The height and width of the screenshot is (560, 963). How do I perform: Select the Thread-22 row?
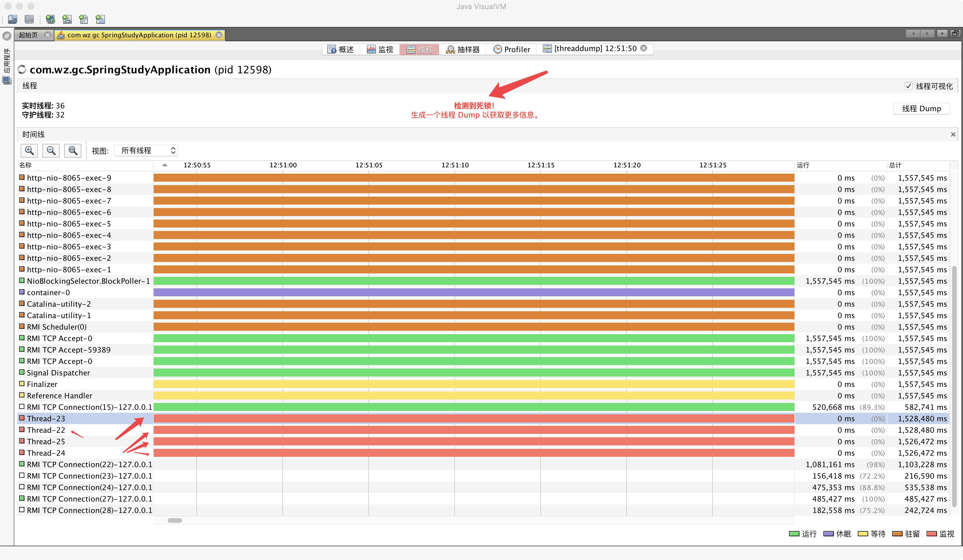[46, 430]
